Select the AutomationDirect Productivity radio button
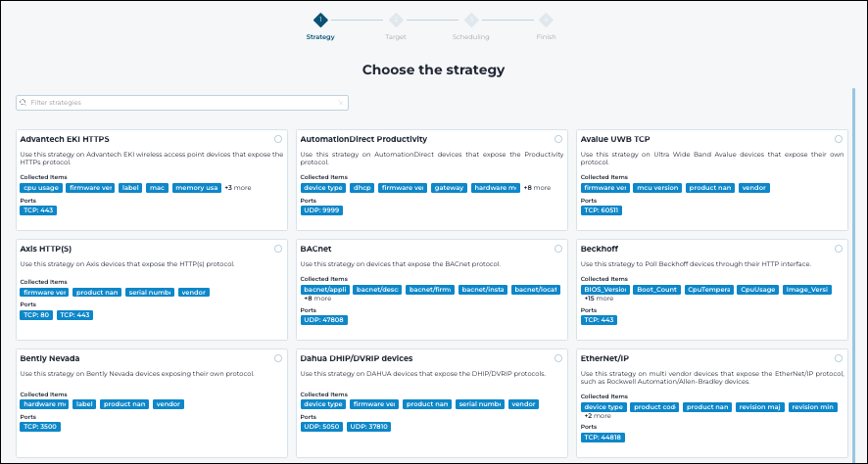The height and width of the screenshot is (464, 868). (558, 139)
